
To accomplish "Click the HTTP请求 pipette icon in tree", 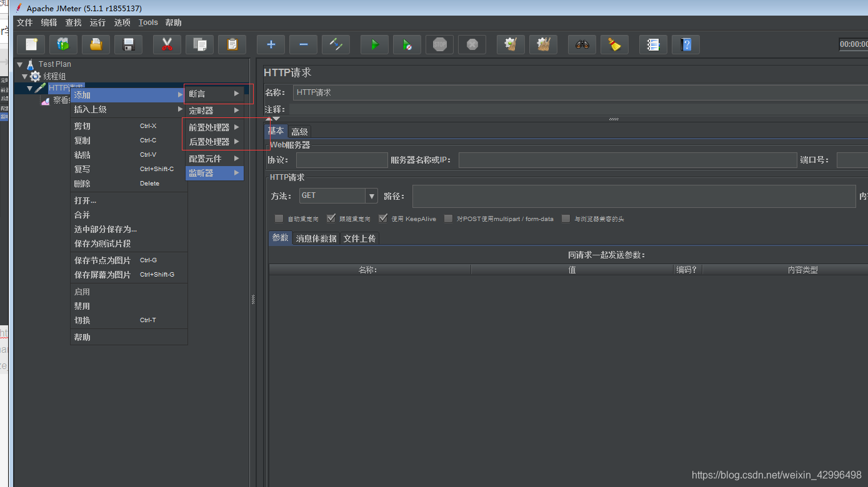I will coord(41,88).
